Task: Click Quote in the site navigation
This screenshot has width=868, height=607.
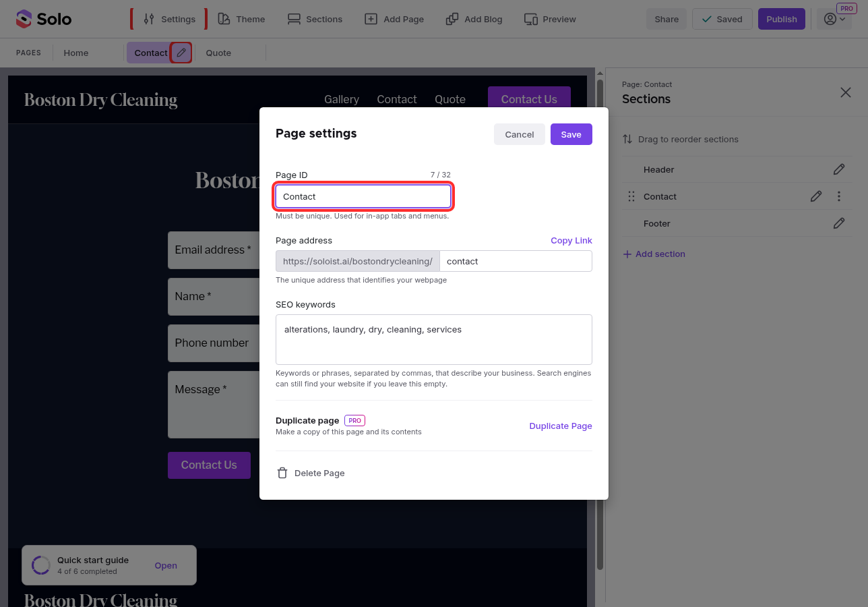Action: click(450, 99)
